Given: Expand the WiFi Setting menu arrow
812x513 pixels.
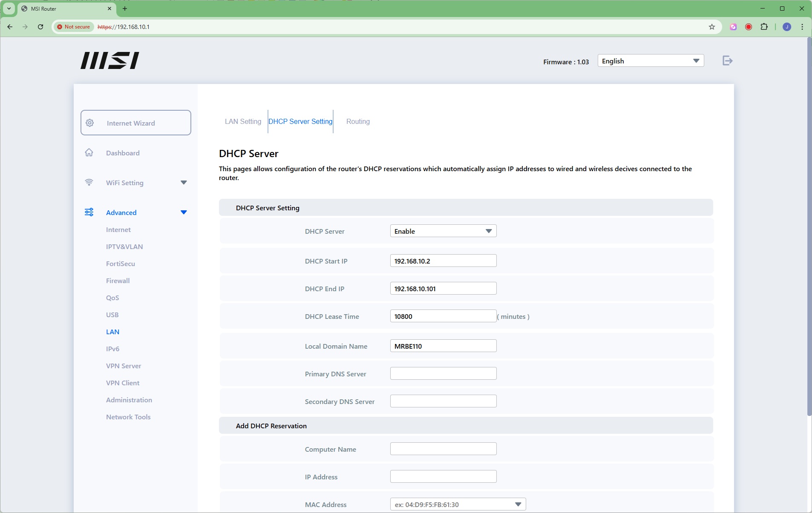Looking at the screenshot, I should click(x=184, y=183).
